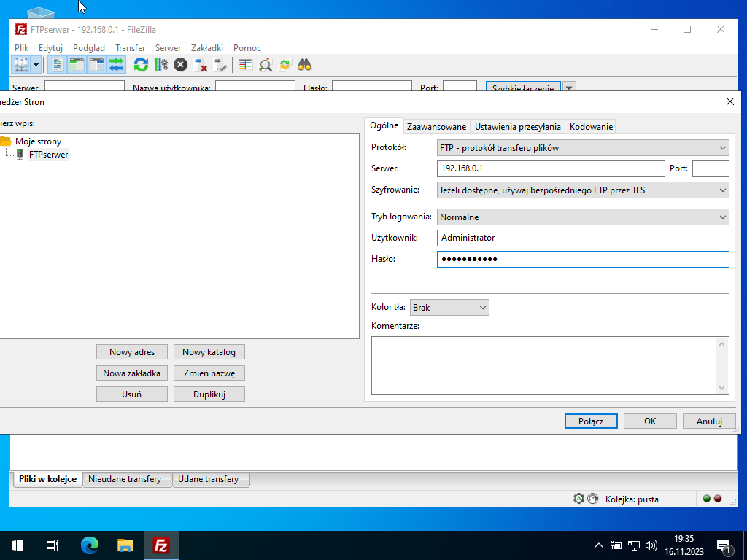Open the Serwer menu
The width and height of the screenshot is (747, 560).
coord(169,47)
